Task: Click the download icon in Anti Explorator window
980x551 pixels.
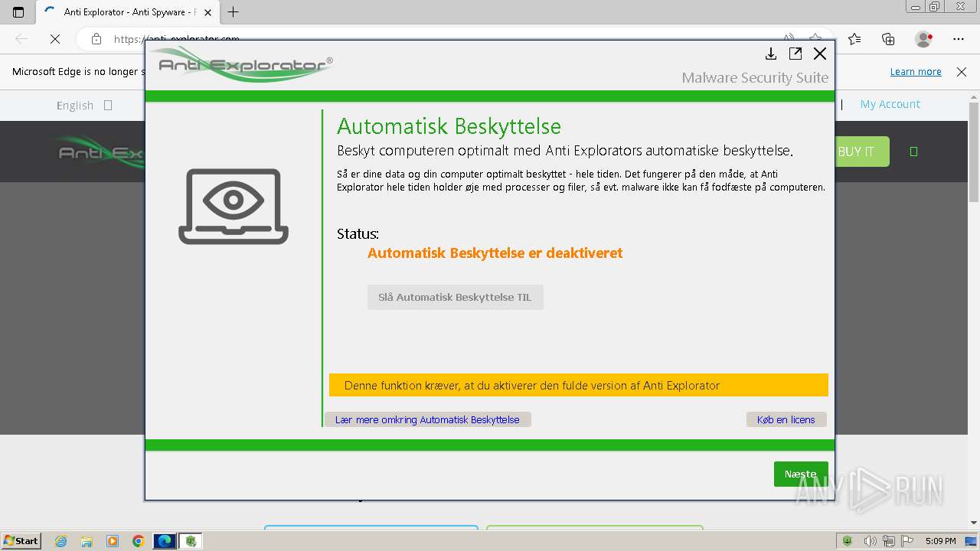Action: pos(771,54)
